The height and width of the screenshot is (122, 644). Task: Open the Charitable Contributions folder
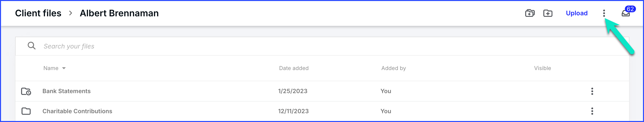point(77,111)
